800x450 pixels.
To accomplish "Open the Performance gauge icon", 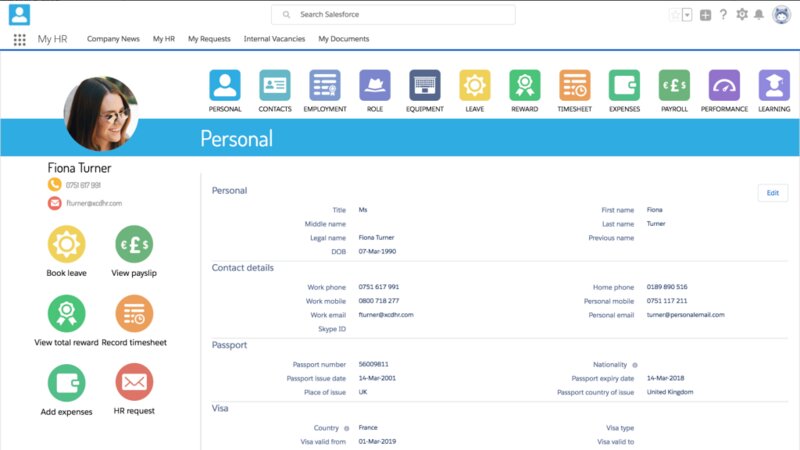I will 724,85.
